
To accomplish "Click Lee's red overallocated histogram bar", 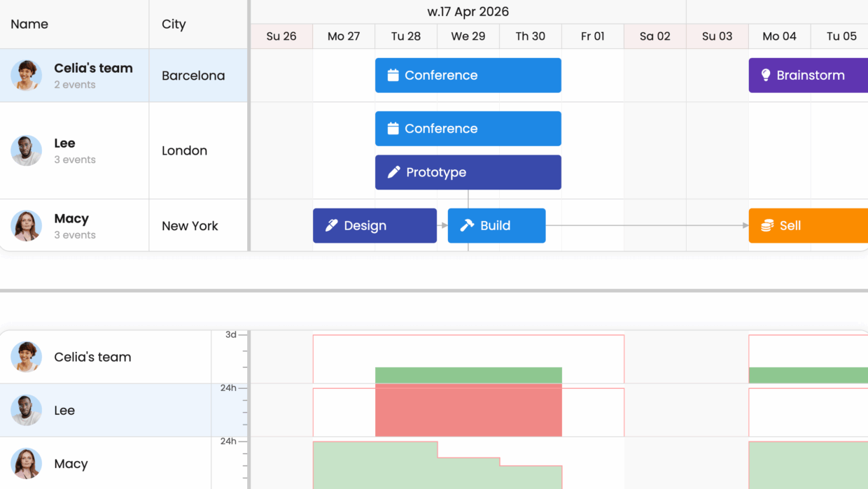I will [468, 410].
